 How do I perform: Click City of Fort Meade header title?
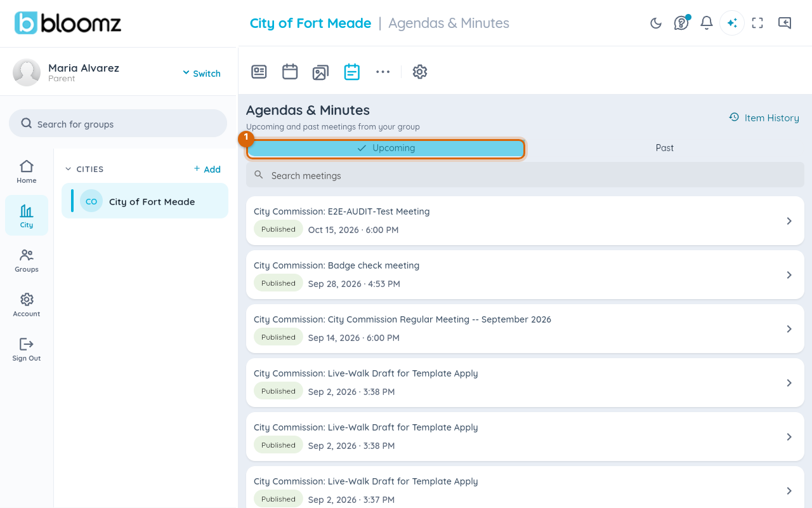pos(310,23)
